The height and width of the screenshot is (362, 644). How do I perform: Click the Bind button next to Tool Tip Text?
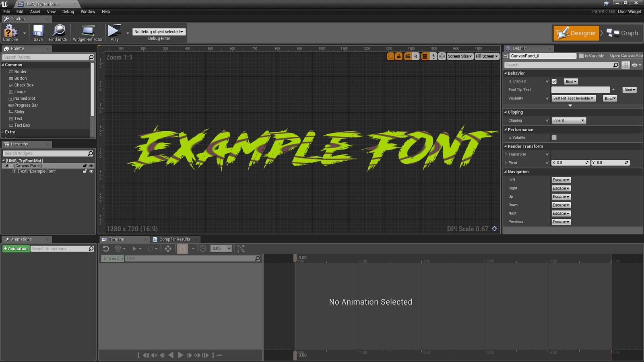tap(629, 90)
